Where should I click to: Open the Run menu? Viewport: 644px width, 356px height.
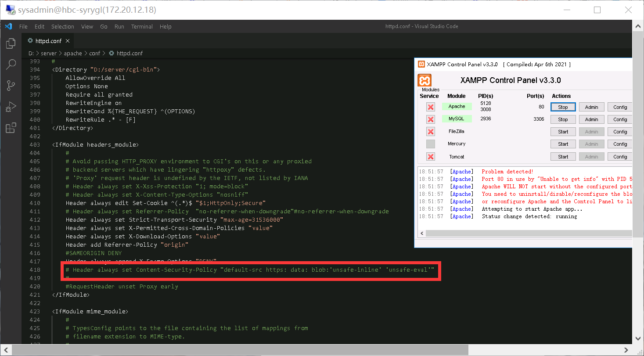[x=119, y=26]
